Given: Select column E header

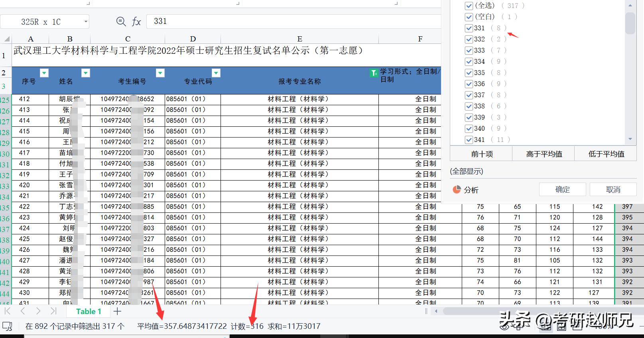Looking at the screenshot, I should tap(299, 39).
